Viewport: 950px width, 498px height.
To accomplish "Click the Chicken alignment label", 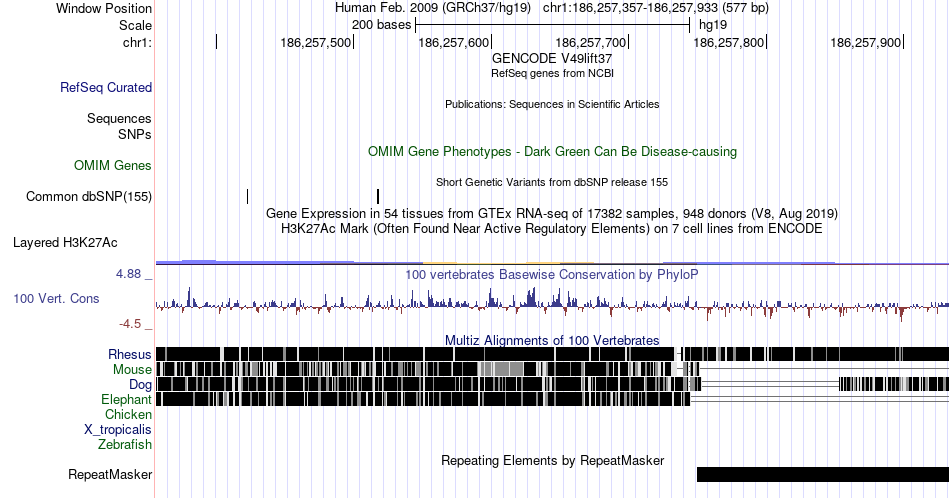I will [128, 414].
